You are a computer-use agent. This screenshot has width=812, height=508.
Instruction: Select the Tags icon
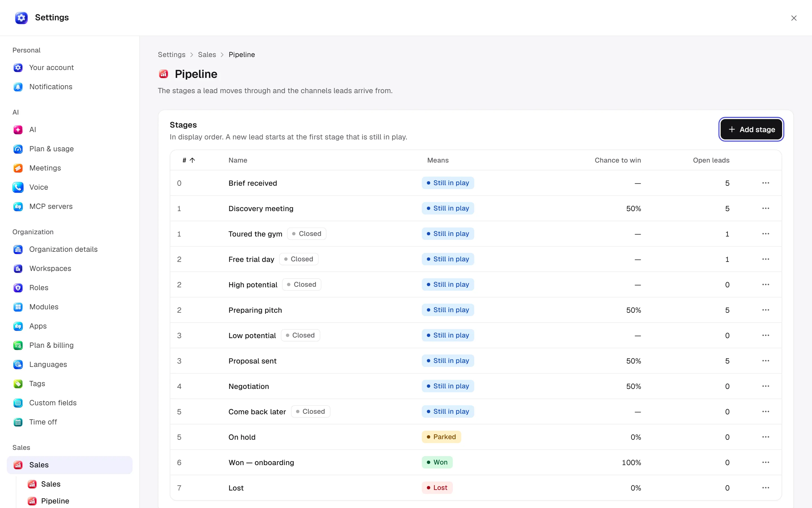(x=18, y=384)
